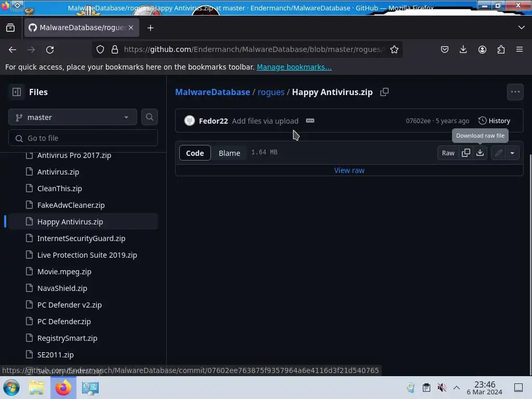Switch to the Blame tab

pyautogui.click(x=229, y=153)
